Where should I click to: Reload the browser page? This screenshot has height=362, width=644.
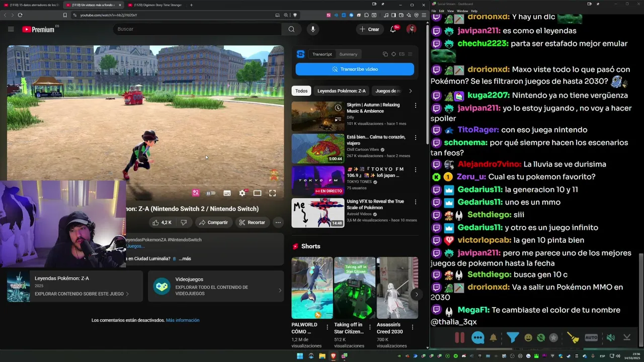point(20,15)
